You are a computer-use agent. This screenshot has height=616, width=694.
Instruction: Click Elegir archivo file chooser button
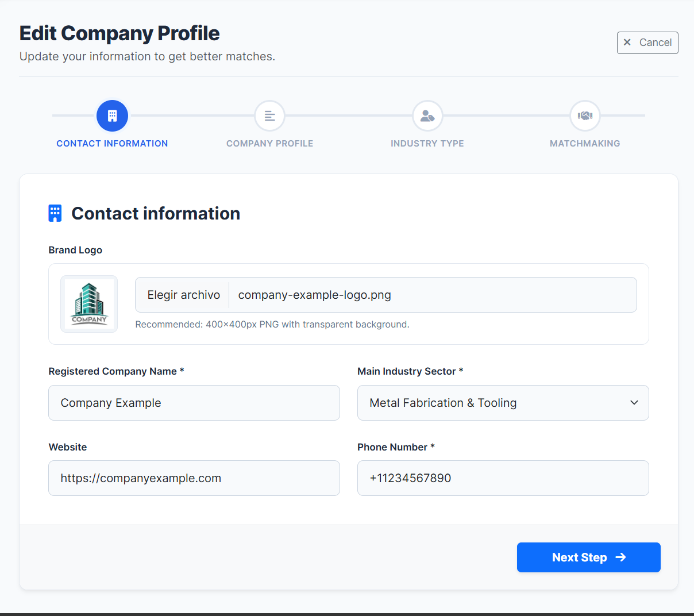183,295
